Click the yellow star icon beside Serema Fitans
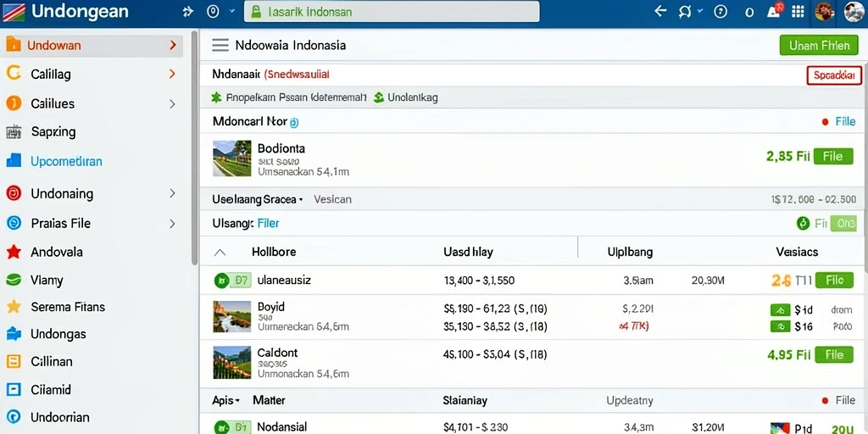 click(14, 307)
